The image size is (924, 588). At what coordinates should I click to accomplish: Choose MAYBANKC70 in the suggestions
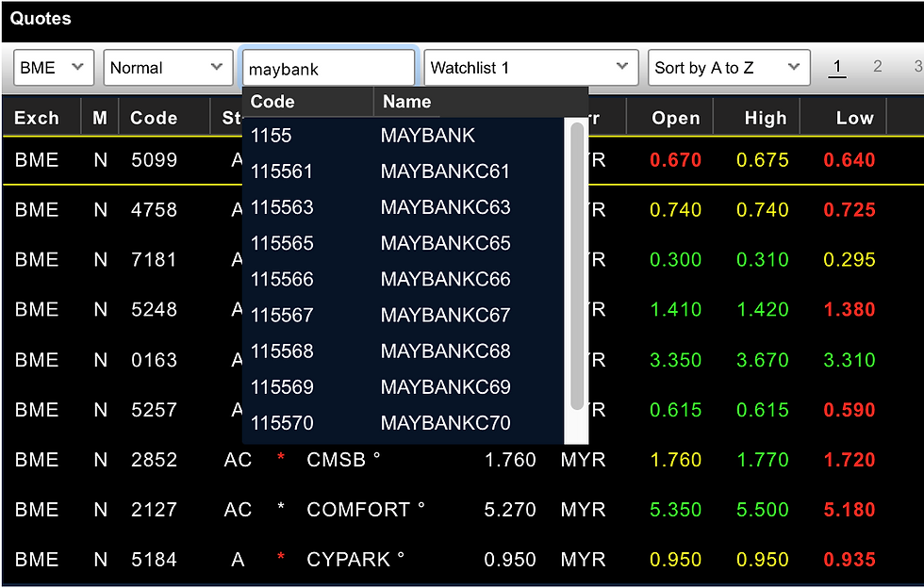404,423
